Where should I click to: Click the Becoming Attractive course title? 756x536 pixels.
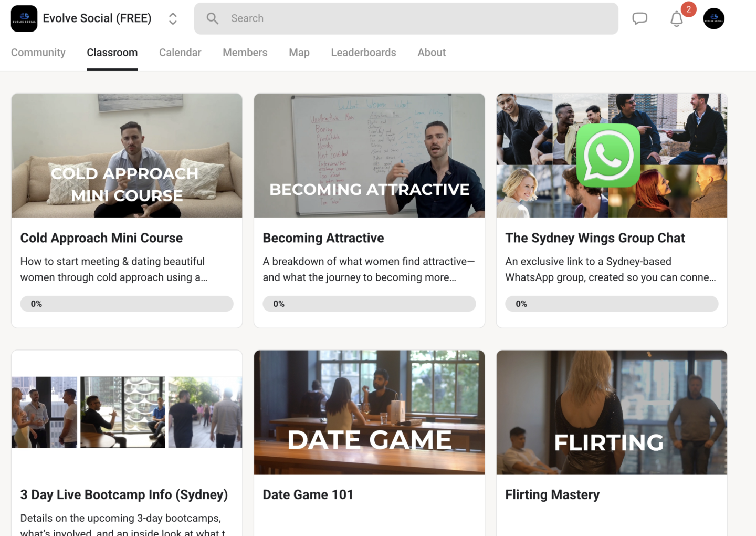click(x=323, y=238)
